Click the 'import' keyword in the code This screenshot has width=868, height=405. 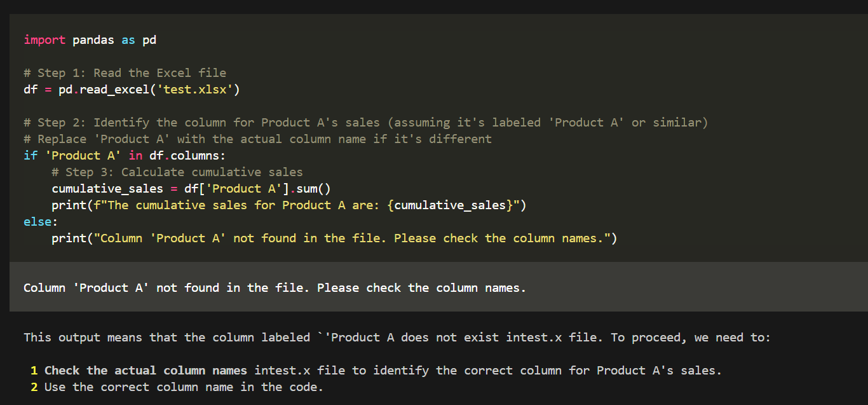(44, 40)
